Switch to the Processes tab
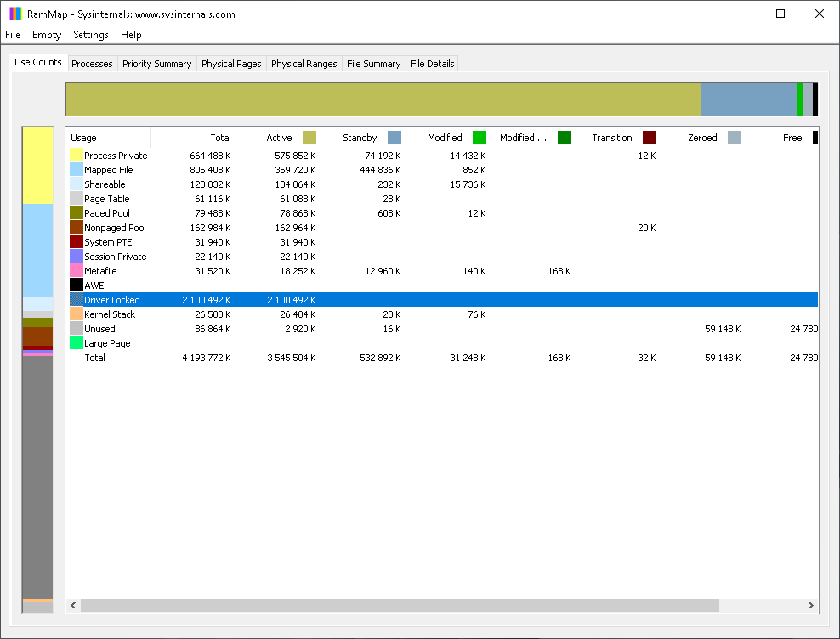The height and width of the screenshot is (639, 840). coord(92,64)
